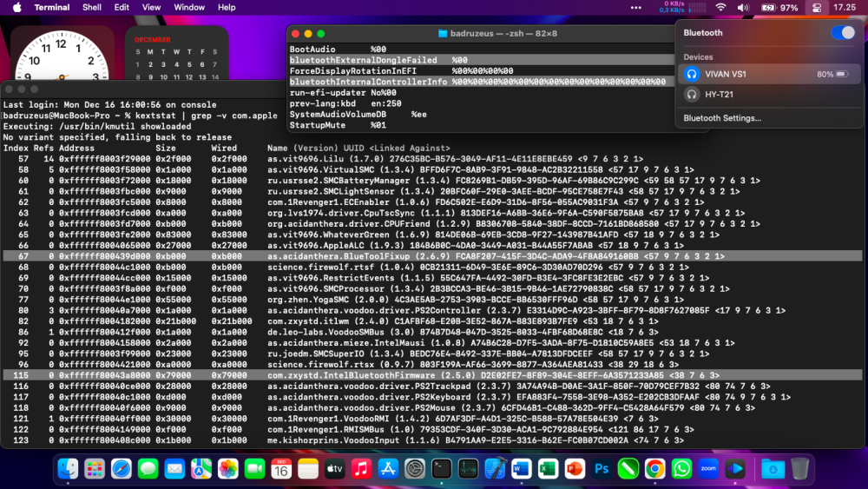This screenshot has height=489, width=868.
Task: Open Microsoft Excel from the Dock
Action: [548, 469]
